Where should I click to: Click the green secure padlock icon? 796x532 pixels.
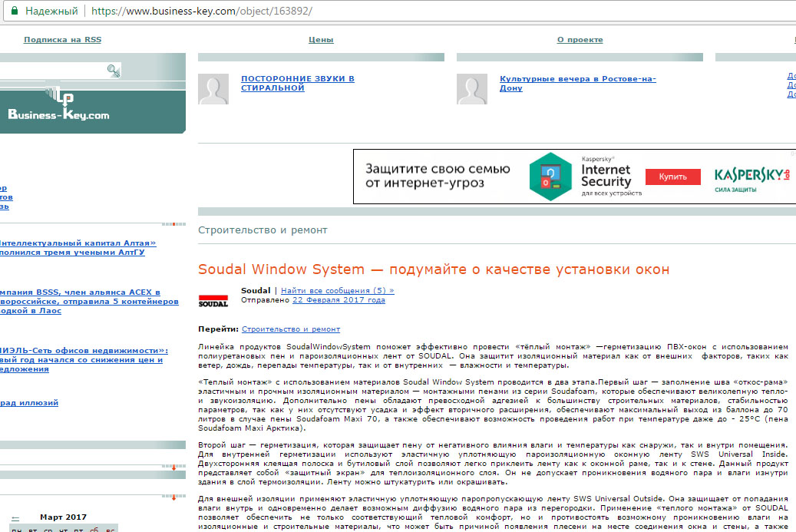click(15, 11)
